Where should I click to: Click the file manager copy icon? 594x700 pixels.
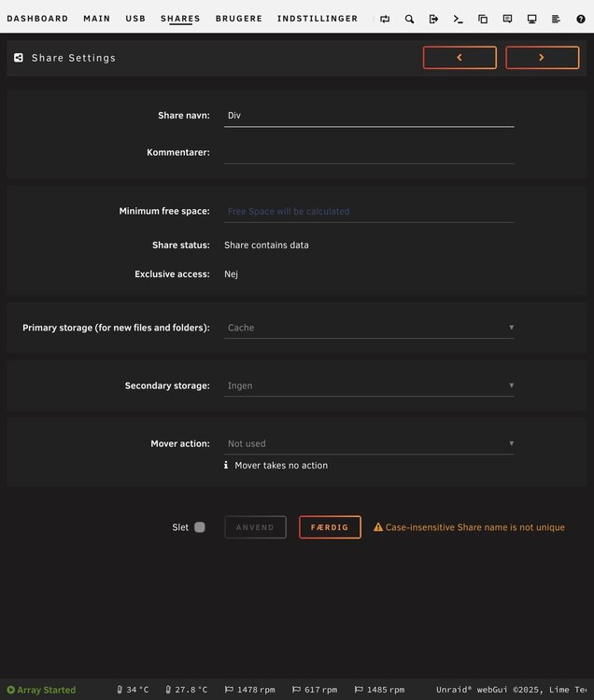click(483, 19)
